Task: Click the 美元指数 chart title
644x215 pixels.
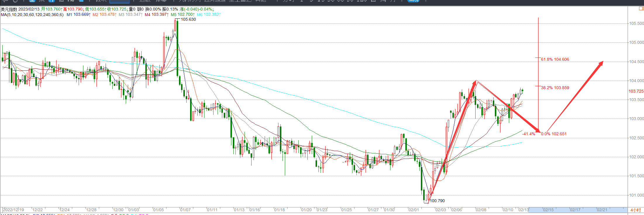Action: tap(9, 9)
